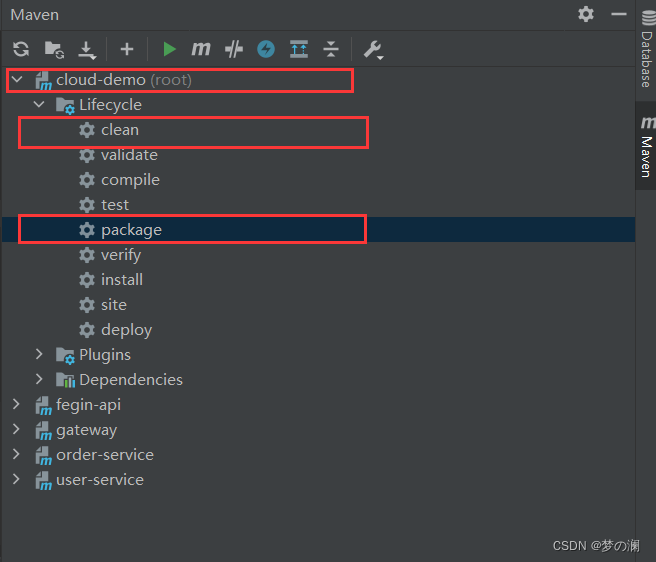Select the compile lifecycle phase
656x562 pixels.
point(130,180)
